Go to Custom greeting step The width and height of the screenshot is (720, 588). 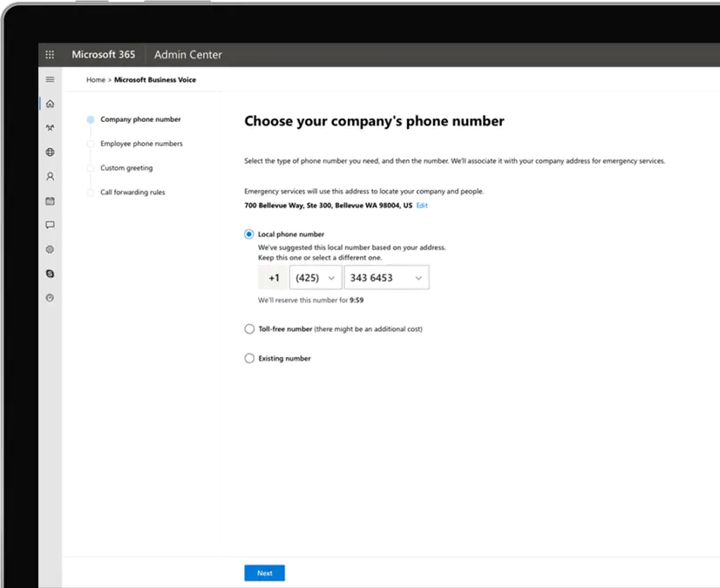[x=126, y=168]
